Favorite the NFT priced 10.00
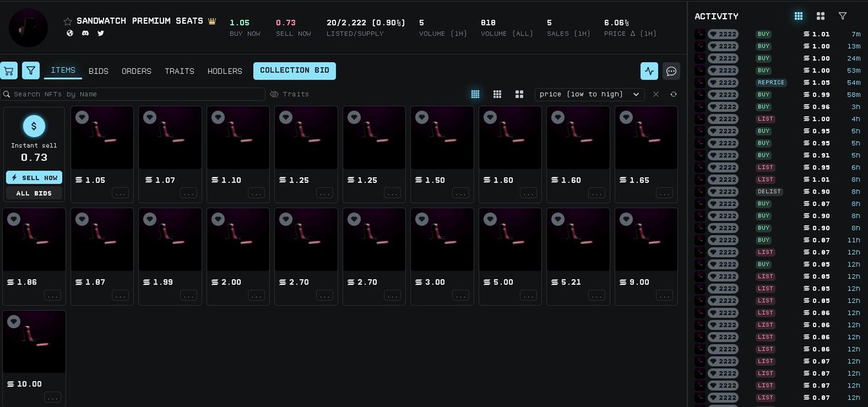Viewport: 868px width, 407px height. click(x=14, y=322)
